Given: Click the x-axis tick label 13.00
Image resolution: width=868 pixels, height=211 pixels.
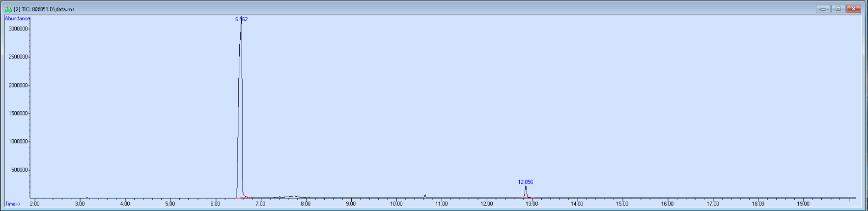Looking at the screenshot, I should pyautogui.click(x=532, y=204).
